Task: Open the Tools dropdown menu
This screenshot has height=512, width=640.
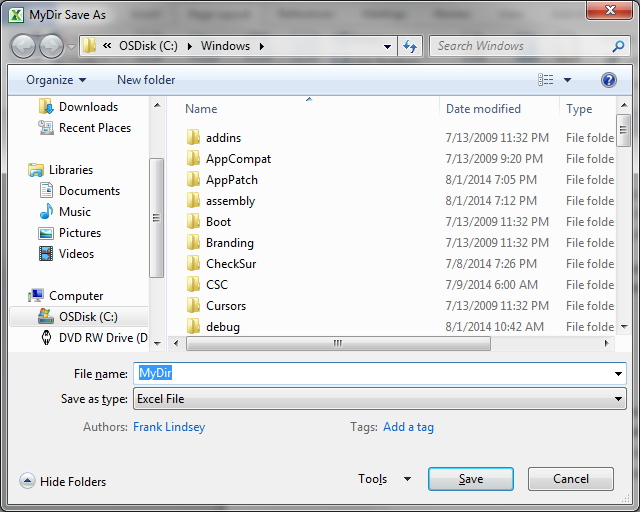Action: click(x=384, y=479)
